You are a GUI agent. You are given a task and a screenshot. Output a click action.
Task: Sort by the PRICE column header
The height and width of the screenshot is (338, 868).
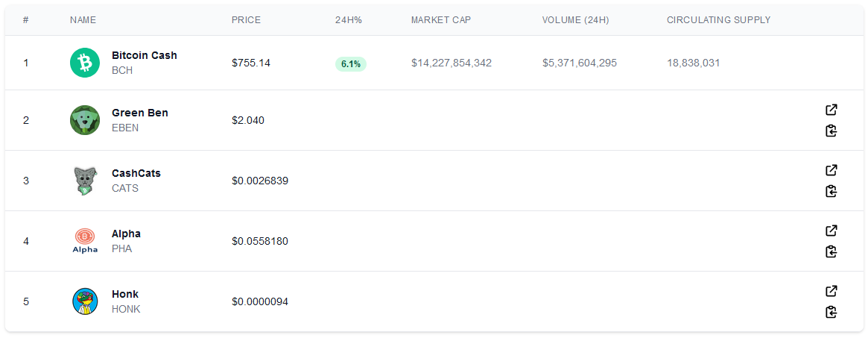pos(246,20)
